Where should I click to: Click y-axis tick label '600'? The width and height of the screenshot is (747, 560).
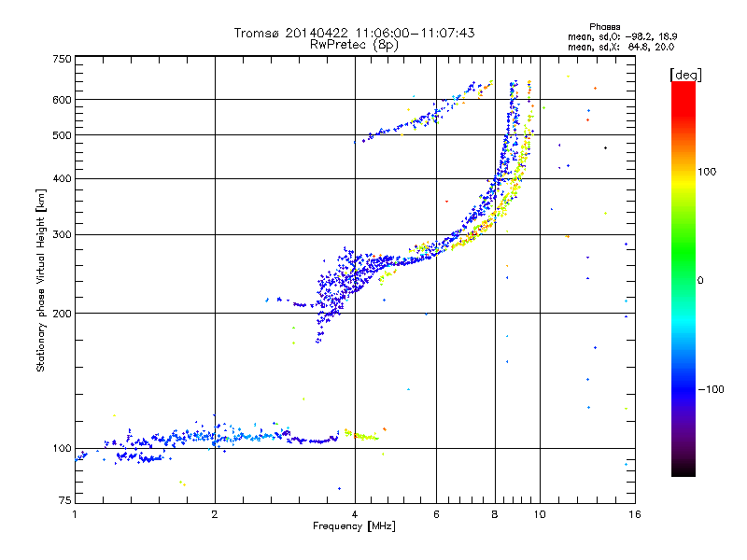click(x=62, y=100)
